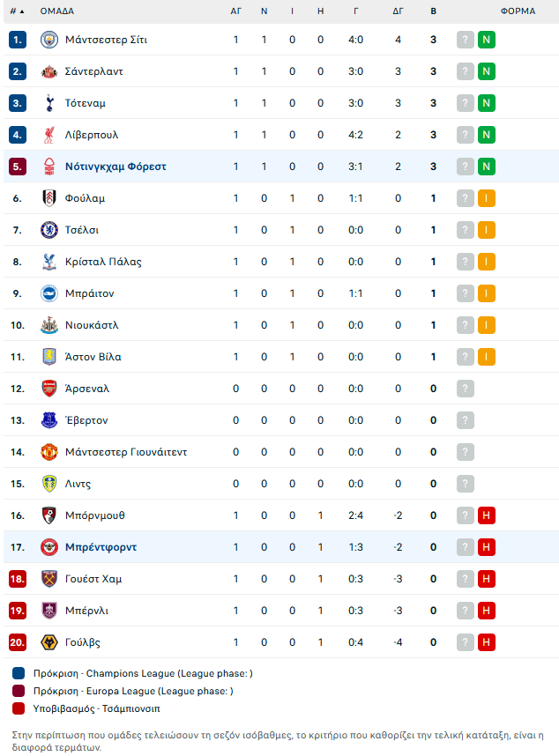This screenshot has height=756, width=559.
Task: Click the blue Champions League legend swatch
Action: (x=19, y=674)
